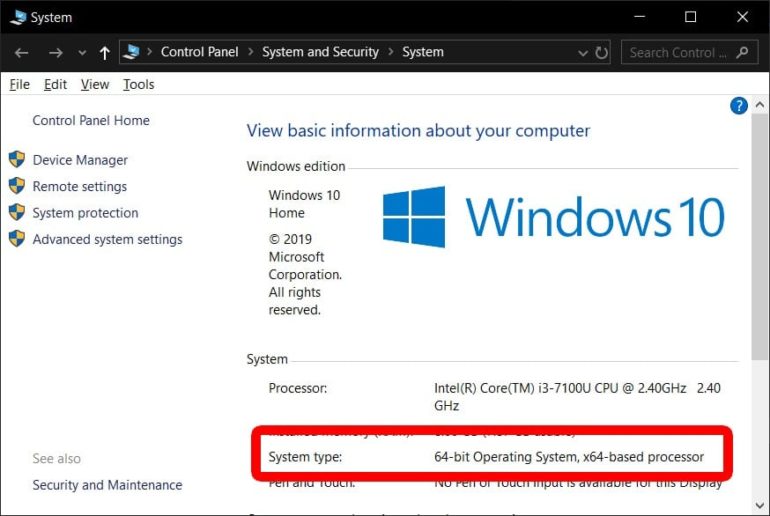The height and width of the screenshot is (516, 770).
Task: Click the search magnifier icon
Action: pyautogui.click(x=742, y=52)
